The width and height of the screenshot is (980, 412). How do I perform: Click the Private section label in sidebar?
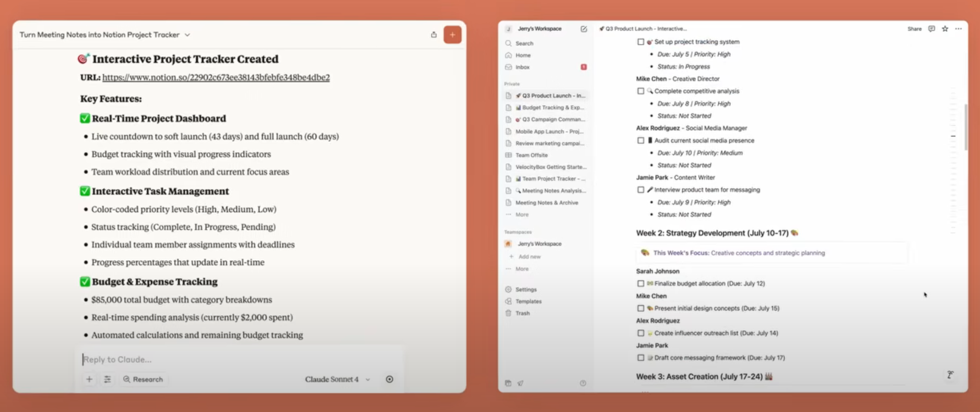coord(512,84)
